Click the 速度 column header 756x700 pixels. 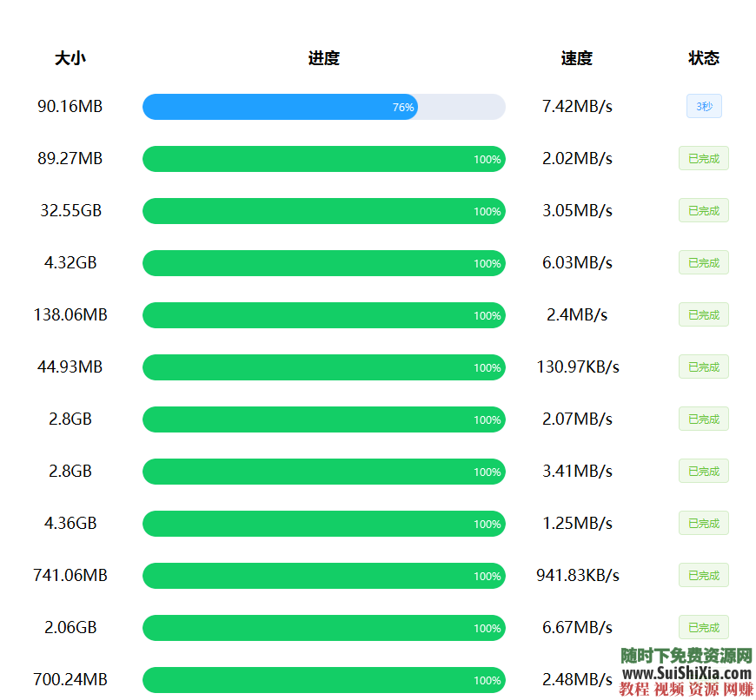[x=576, y=57]
